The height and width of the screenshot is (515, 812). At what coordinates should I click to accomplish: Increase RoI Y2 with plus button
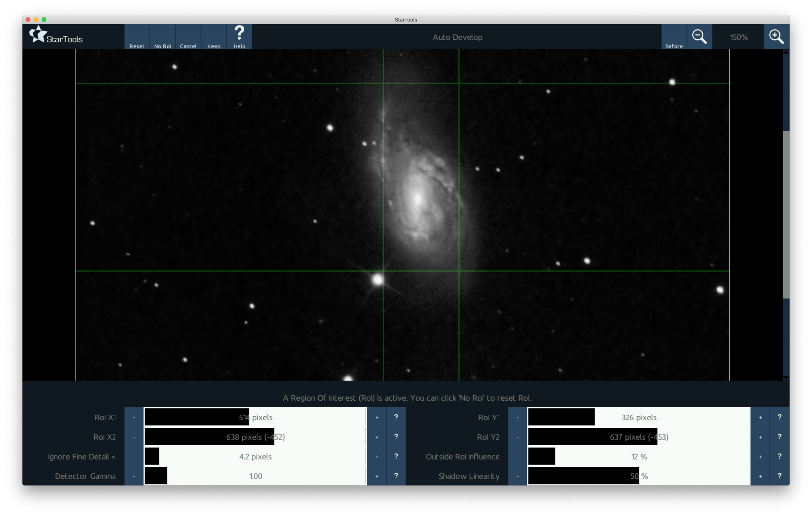point(760,437)
